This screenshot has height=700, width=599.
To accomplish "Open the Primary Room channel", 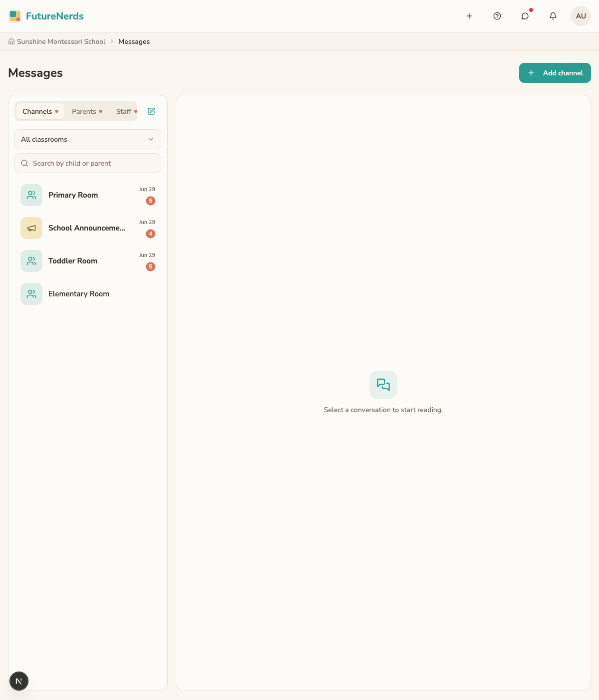I will (88, 195).
